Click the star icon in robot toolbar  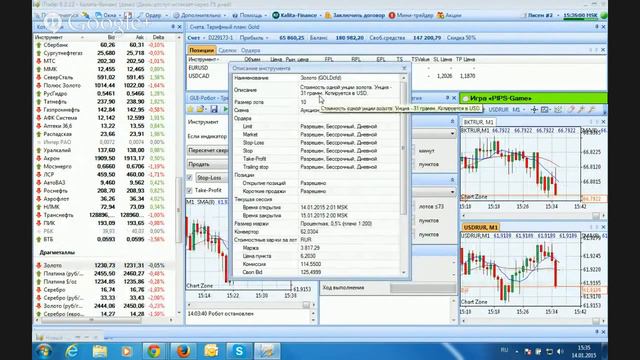click(x=190, y=109)
